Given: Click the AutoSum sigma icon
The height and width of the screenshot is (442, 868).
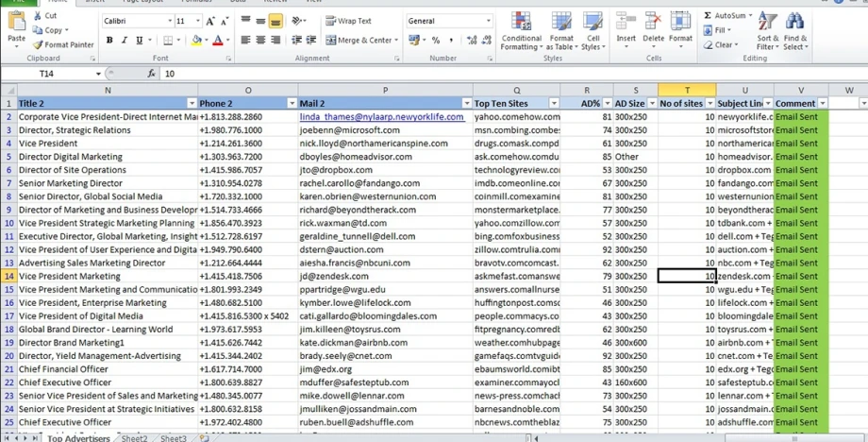Looking at the screenshot, I should point(708,16).
